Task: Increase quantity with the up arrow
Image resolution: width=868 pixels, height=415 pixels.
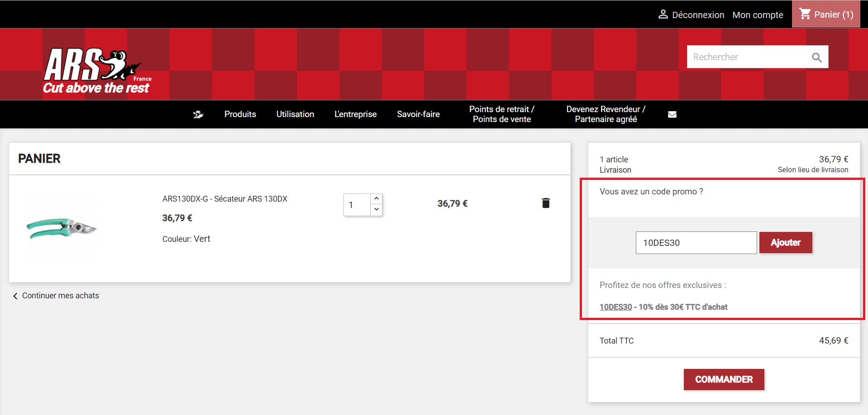Action: [x=377, y=199]
